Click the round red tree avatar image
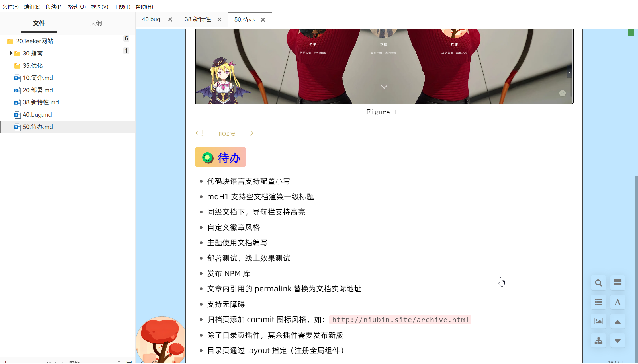 [161, 340]
